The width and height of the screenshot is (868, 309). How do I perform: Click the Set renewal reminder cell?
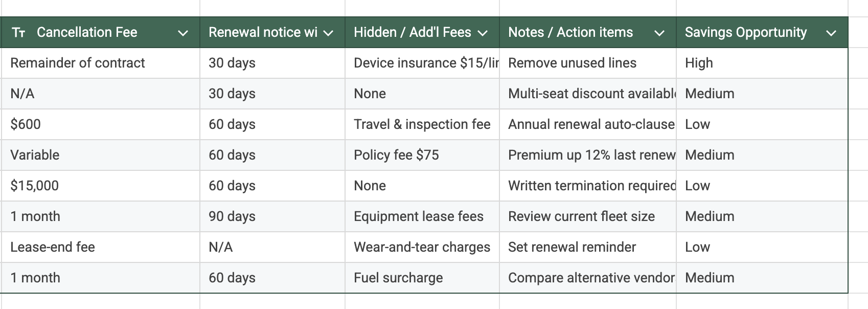(572, 247)
